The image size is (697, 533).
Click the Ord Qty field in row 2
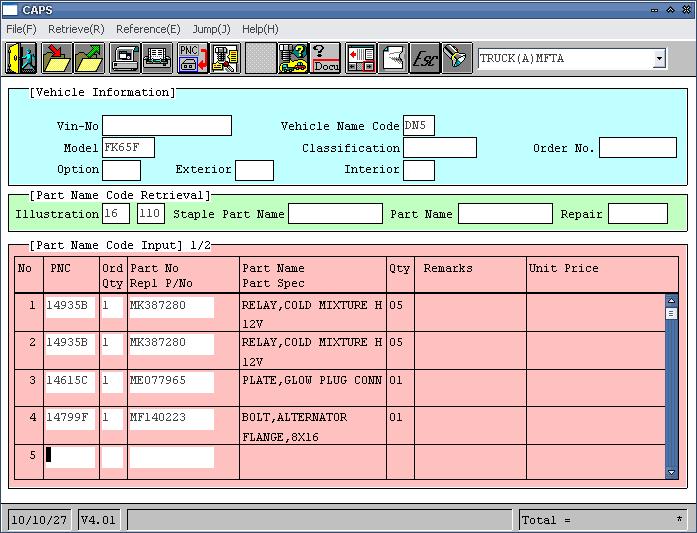112,345
